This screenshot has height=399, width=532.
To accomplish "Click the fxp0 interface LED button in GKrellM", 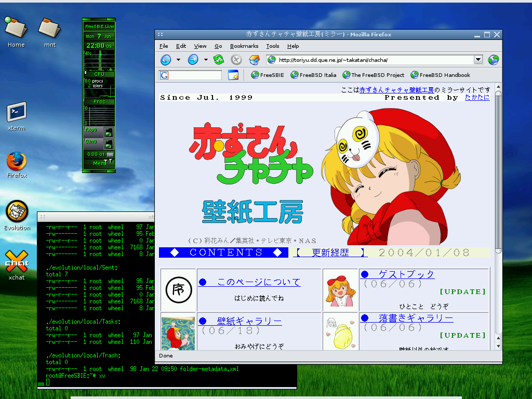I will point(109,132).
